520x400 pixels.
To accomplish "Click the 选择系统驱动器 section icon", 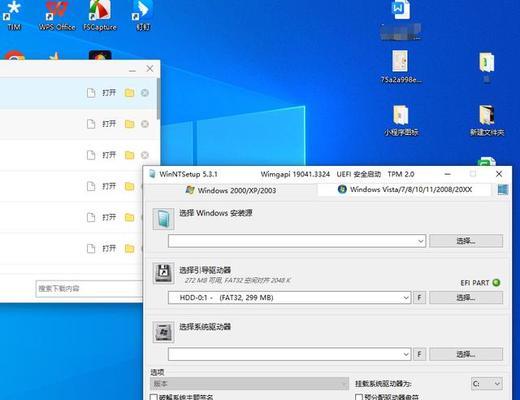I will pos(163,332).
